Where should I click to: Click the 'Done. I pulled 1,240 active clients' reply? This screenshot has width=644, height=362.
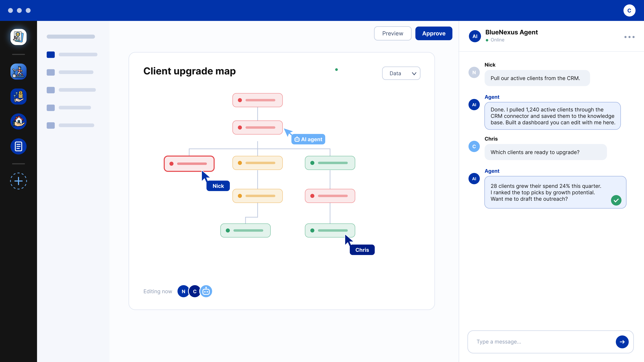(x=553, y=116)
